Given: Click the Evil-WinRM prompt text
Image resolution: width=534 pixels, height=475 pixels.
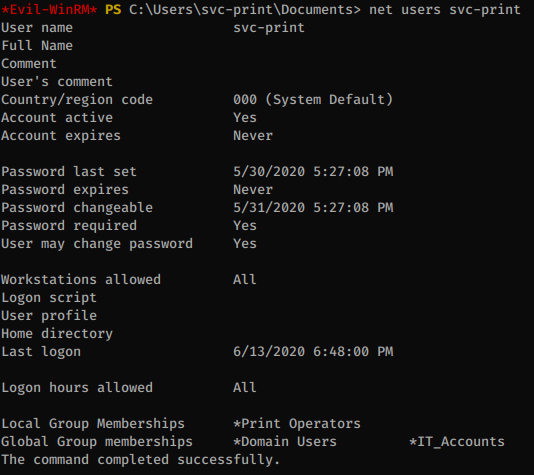Looking at the screenshot, I should pyautogui.click(x=49, y=10).
